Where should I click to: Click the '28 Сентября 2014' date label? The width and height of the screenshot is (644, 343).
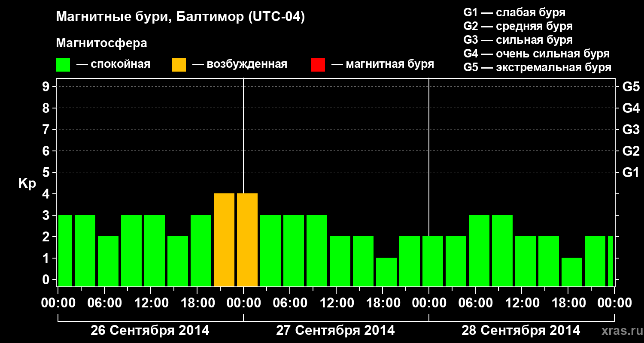click(521, 331)
